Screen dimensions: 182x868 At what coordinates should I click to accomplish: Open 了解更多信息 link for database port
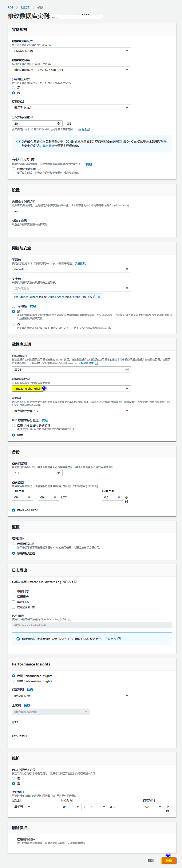pyautogui.click(x=86, y=363)
